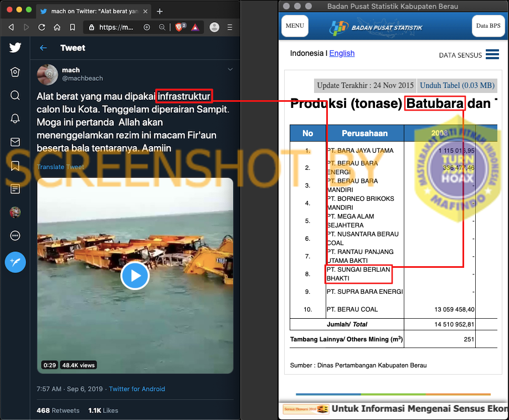Image resolution: width=509 pixels, height=420 pixels.
Task: Open Twitter Messages envelope
Action: 15,142
